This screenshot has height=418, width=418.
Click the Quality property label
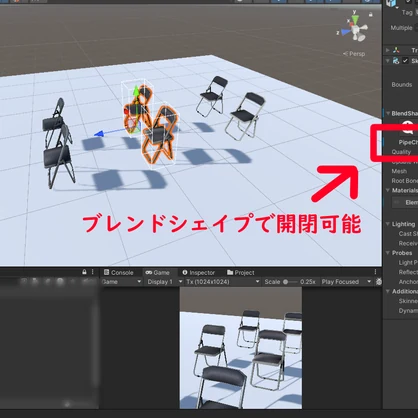click(401, 152)
